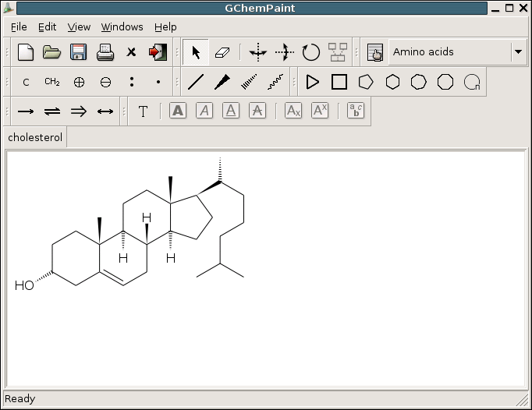Select the single bond line tool
Viewport: 532px width, 410px height.
pos(196,82)
